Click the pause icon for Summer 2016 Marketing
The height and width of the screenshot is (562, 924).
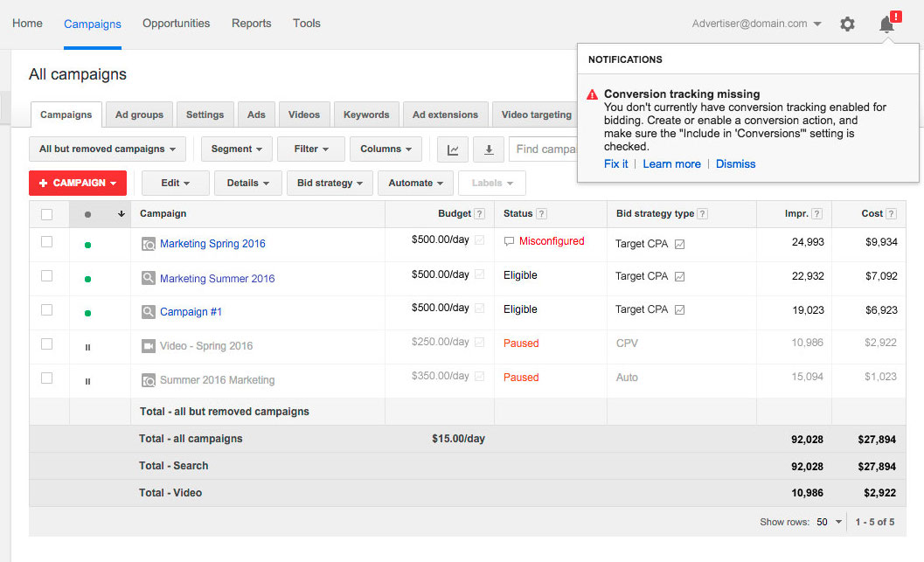(x=87, y=381)
